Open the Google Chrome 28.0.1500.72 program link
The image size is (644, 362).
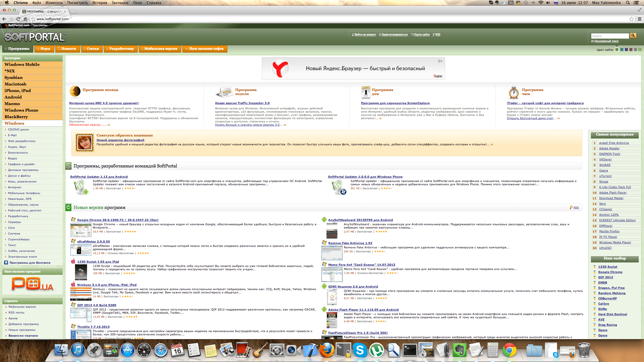point(118,220)
